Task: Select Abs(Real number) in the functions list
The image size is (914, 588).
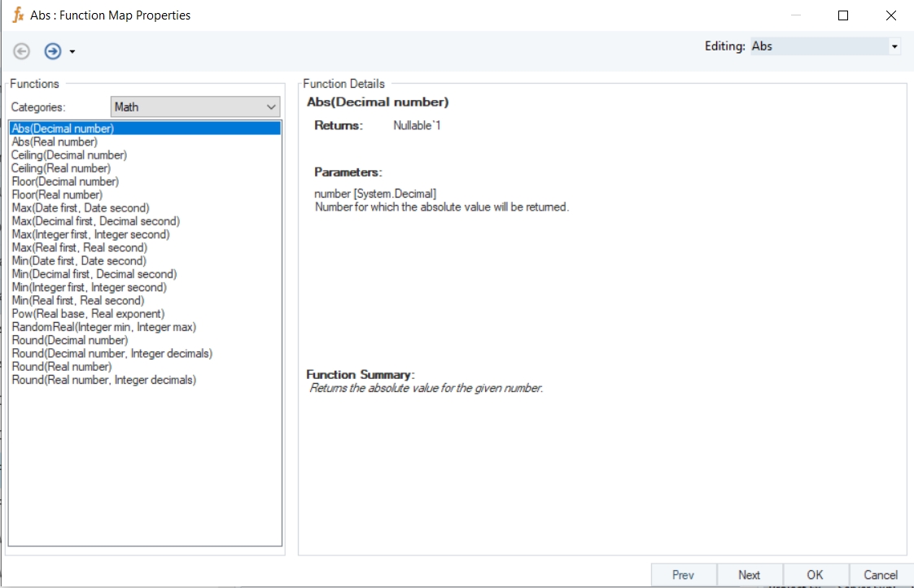Action: tap(55, 142)
